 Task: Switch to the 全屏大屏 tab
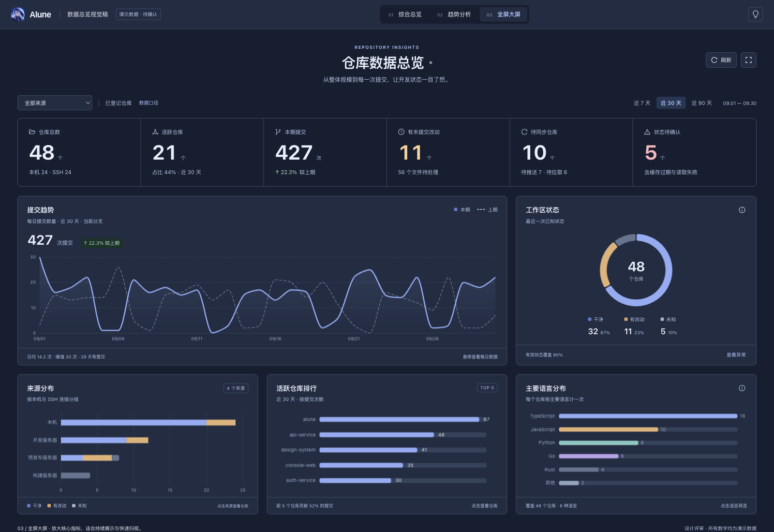coord(503,15)
